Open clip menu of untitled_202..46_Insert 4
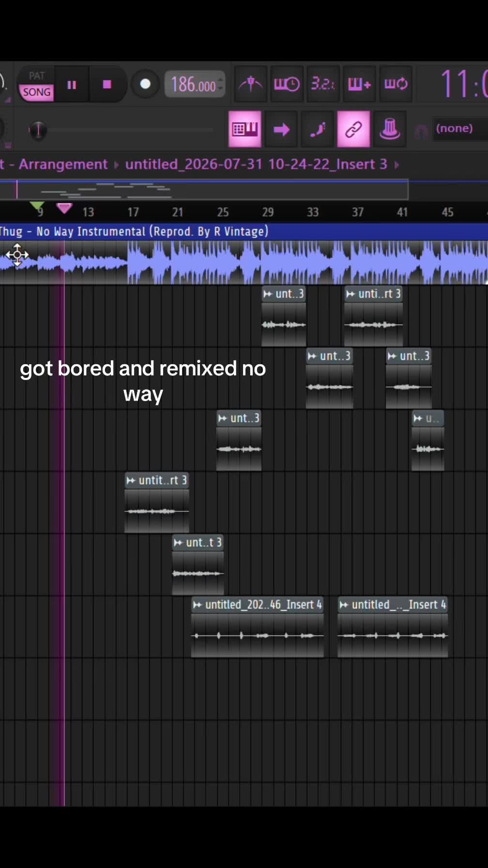The image size is (488, 868). click(198, 604)
